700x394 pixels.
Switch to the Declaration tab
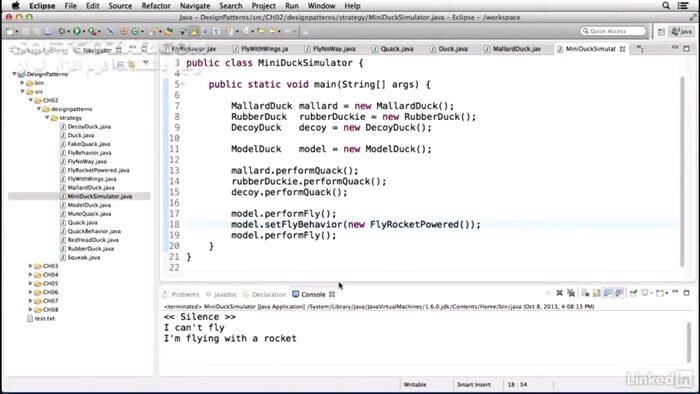(264, 294)
